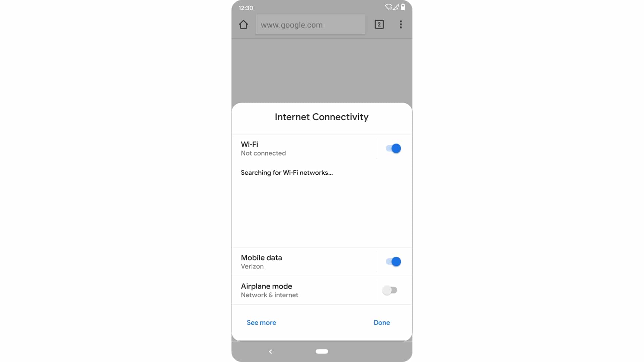
Task: Tap the URL bar showing google.com
Action: 310,25
